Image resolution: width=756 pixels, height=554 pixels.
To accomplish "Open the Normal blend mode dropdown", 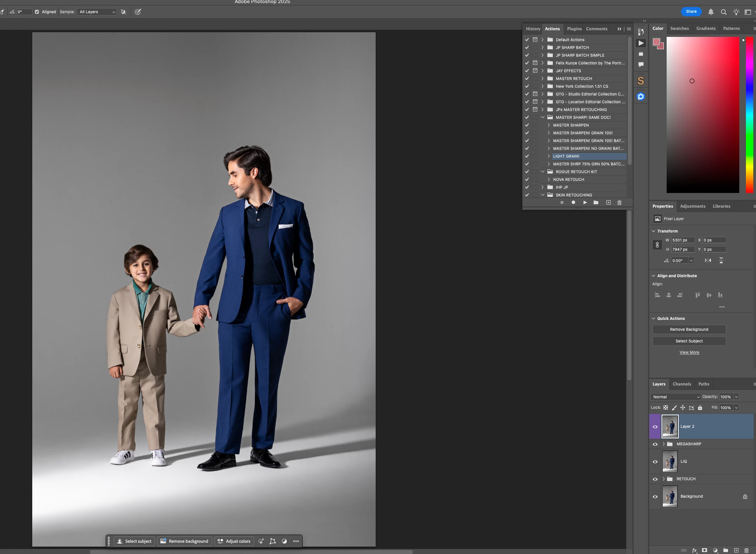I will point(675,397).
